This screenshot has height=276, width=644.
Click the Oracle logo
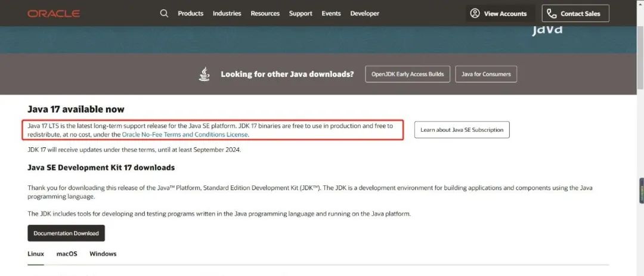tap(54, 14)
